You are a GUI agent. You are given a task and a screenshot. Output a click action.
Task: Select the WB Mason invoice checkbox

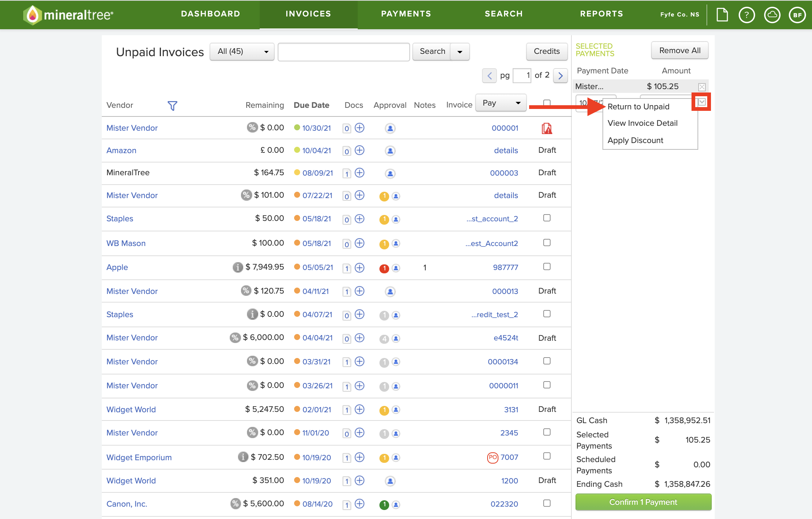(547, 243)
